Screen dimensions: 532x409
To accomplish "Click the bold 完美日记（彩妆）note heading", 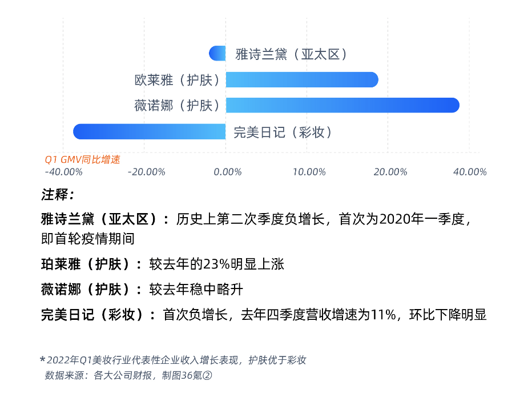I will [98, 315].
